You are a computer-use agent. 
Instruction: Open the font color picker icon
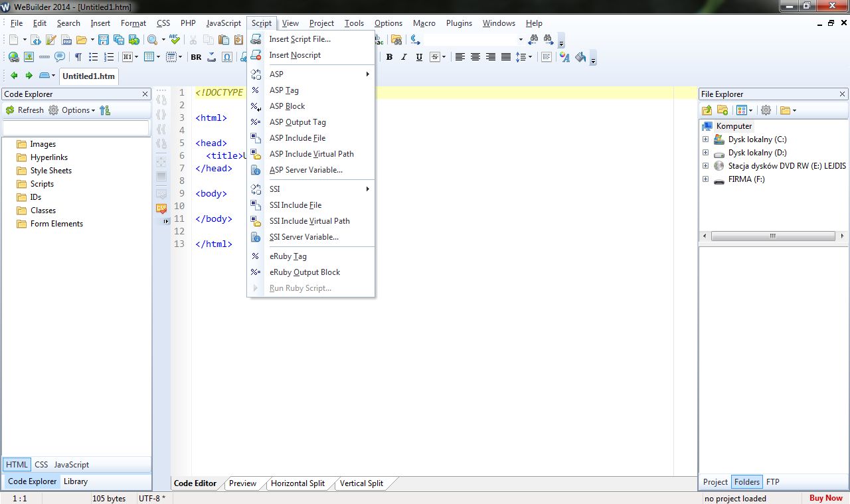tap(564, 57)
